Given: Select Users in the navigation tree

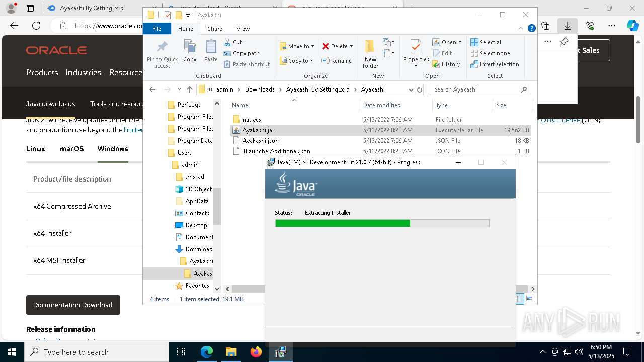Looking at the screenshot, I should click(x=184, y=153).
